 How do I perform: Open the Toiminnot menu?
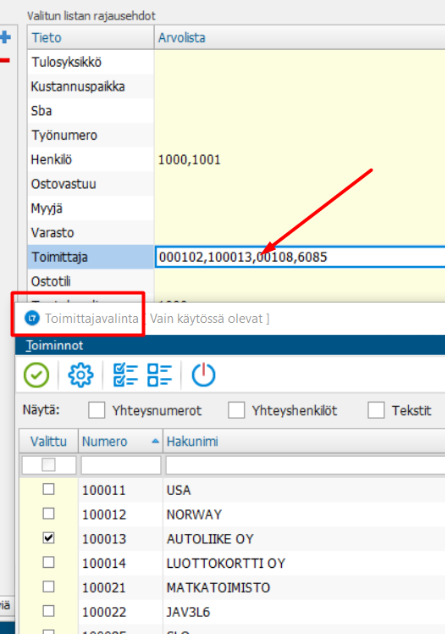[55, 345]
